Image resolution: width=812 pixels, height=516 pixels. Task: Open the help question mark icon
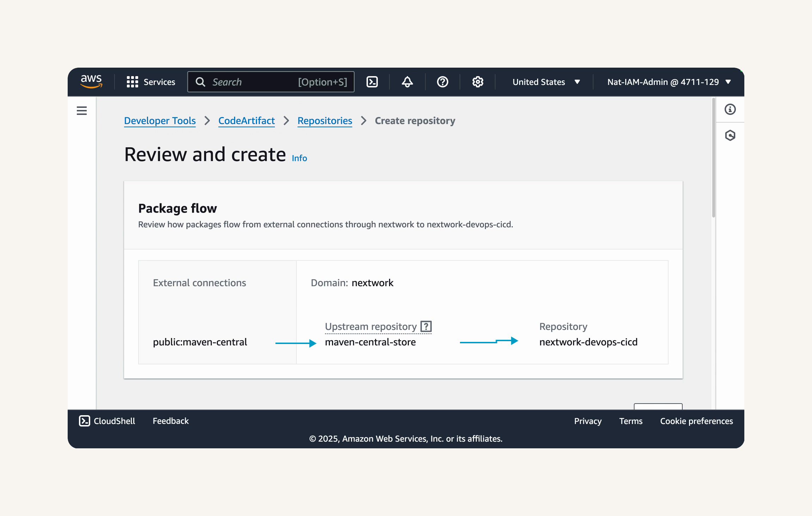click(443, 82)
